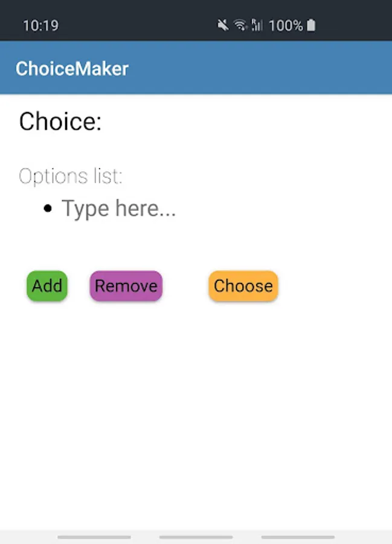Tap the middle navigation bar handle

(196, 537)
